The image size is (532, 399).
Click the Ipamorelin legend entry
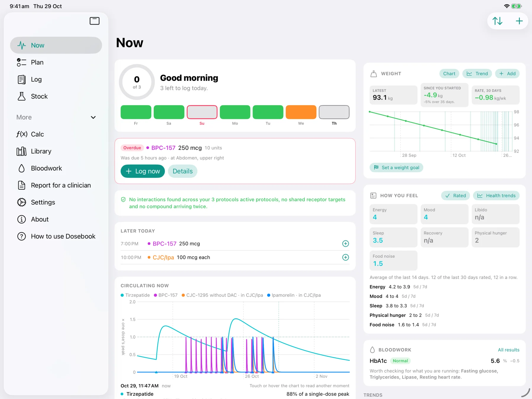[294, 295]
